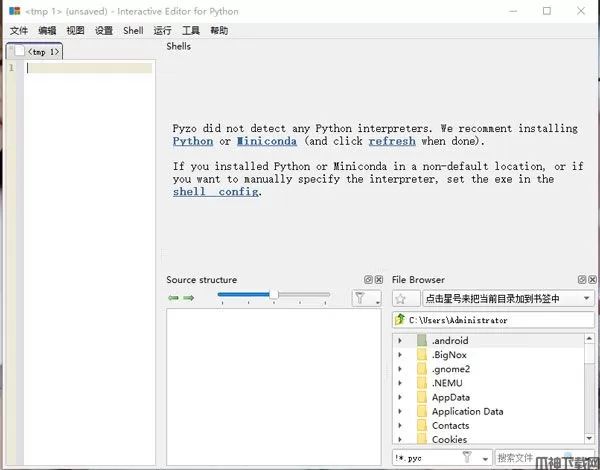Click the Miniconda link
This screenshot has height=470, width=600.
coord(266,141)
